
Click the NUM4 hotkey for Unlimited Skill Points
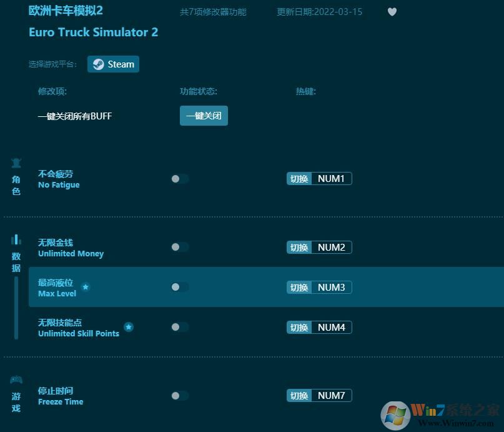[319, 327]
